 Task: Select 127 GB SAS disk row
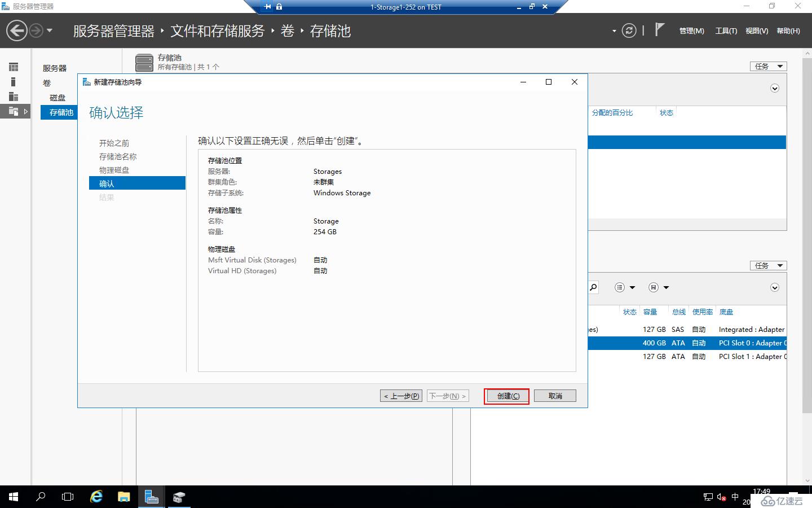point(687,330)
